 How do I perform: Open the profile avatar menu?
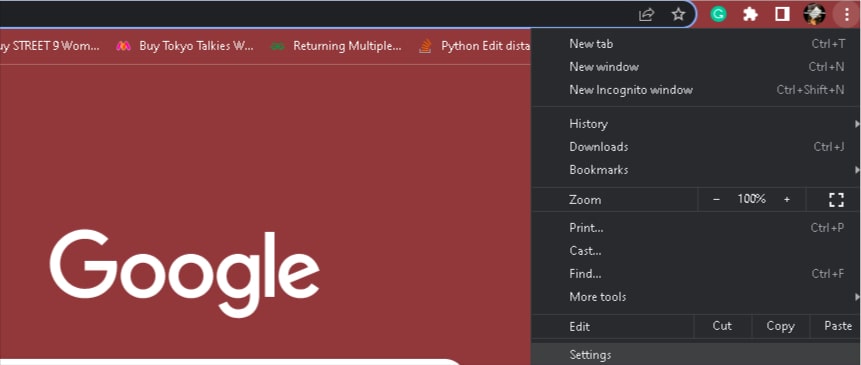click(814, 14)
